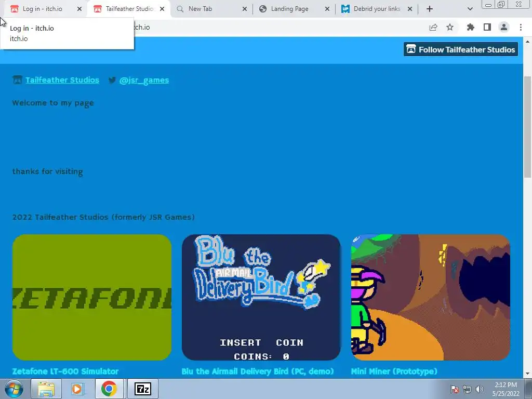Open Zetafone LT-600 Simulator title link
The width and height of the screenshot is (532, 399).
tap(65, 371)
